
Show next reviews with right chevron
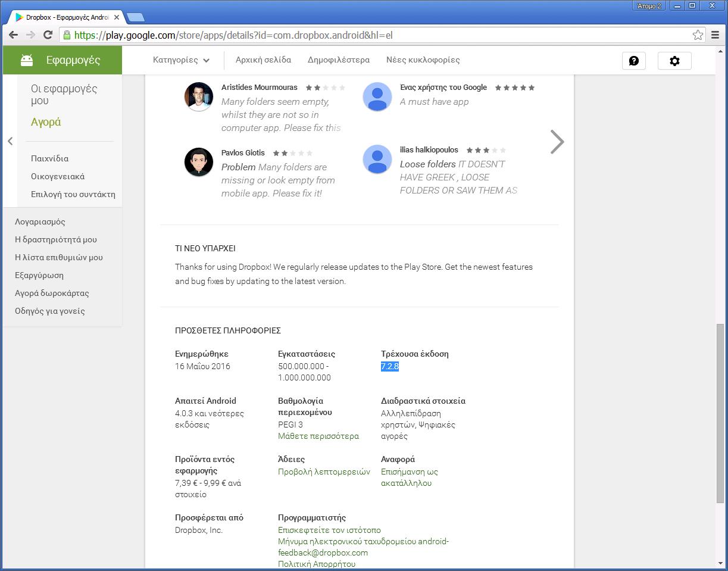click(x=557, y=142)
